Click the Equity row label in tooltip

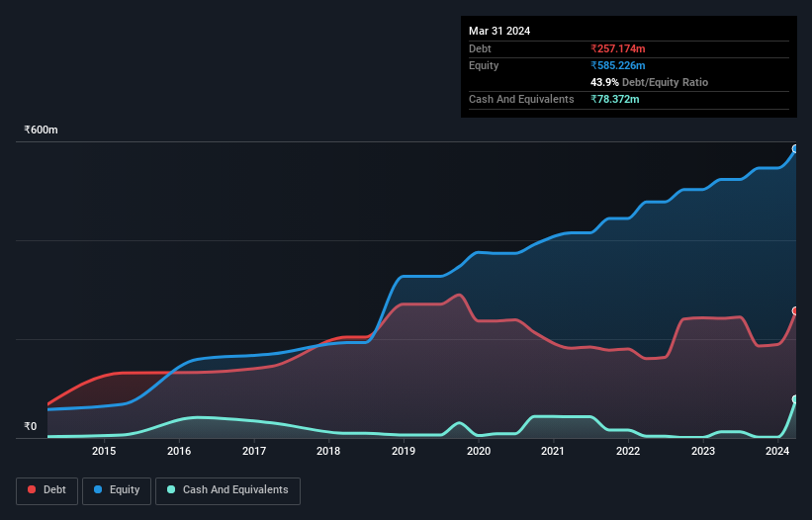pos(484,65)
